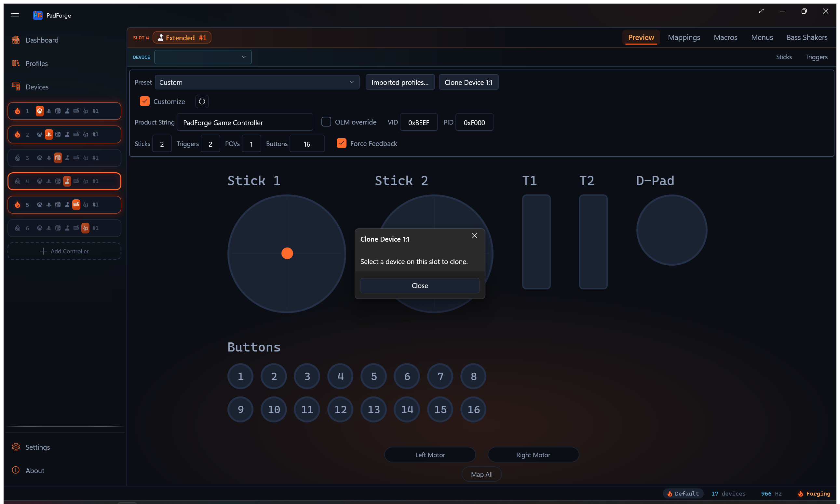This screenshot has height=504, width=840.
Task: Expand the DEVICE dropdown
Action: [x=203, y=57]
